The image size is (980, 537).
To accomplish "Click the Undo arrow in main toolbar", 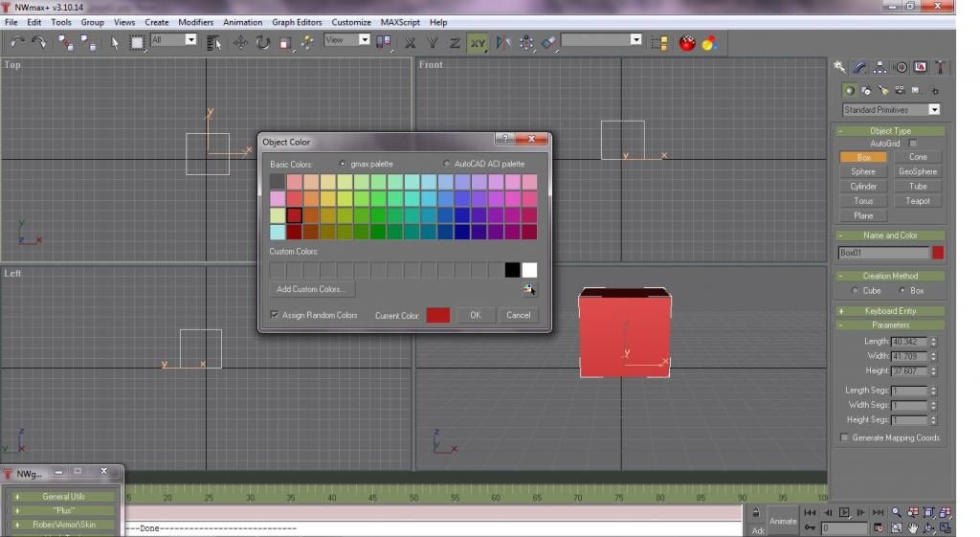I will point(17,42).
